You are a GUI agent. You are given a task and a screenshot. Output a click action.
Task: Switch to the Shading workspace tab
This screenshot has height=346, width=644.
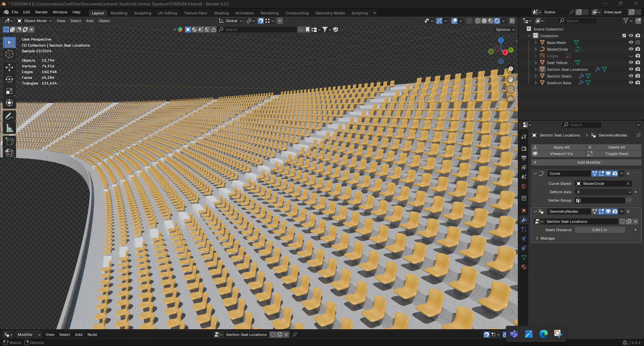(x=221, y=13)
